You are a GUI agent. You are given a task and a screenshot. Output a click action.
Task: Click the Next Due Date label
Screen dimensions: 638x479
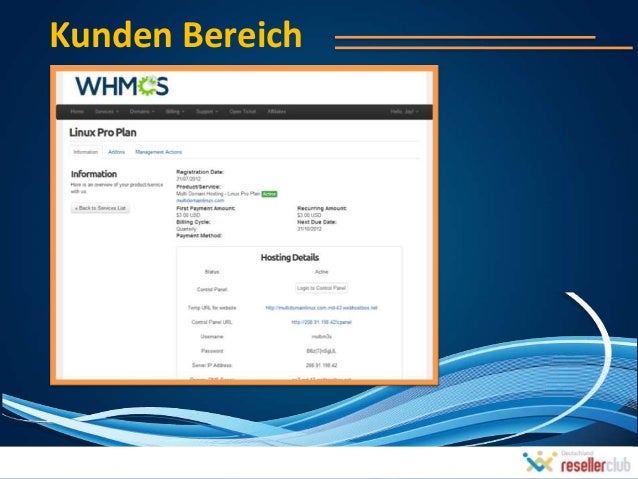(317, 222)
